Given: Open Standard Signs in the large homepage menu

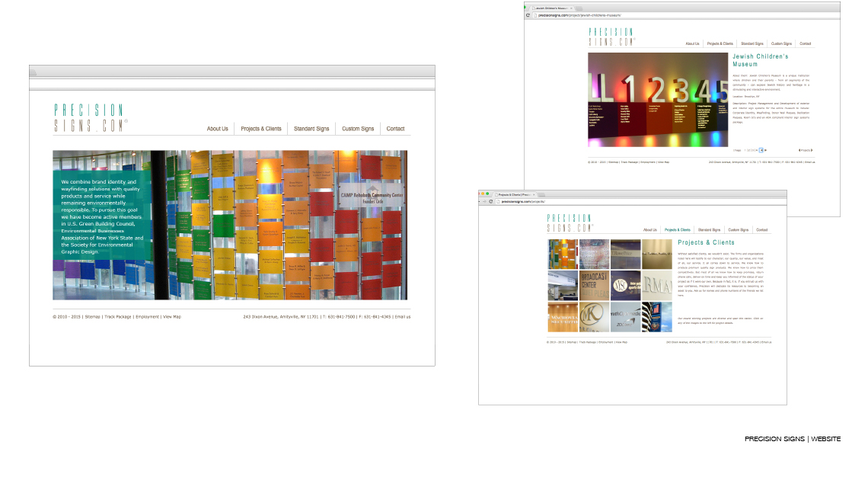Looking at the screenshot, I should 311,129.
